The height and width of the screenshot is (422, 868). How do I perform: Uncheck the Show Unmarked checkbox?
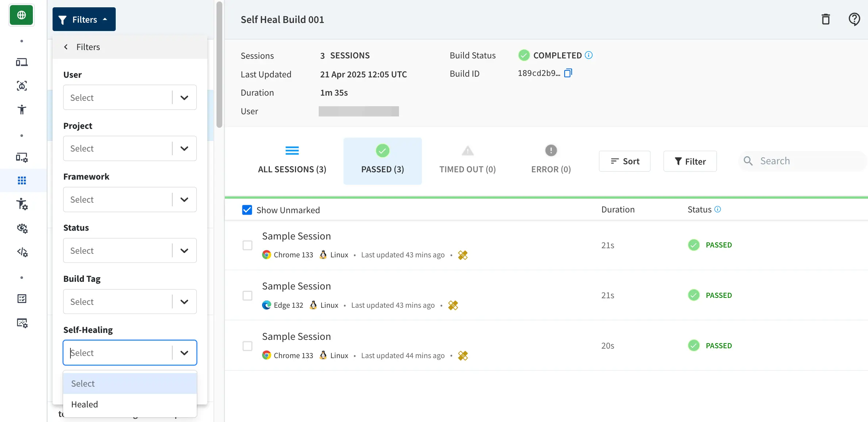(x=247, y=210)
